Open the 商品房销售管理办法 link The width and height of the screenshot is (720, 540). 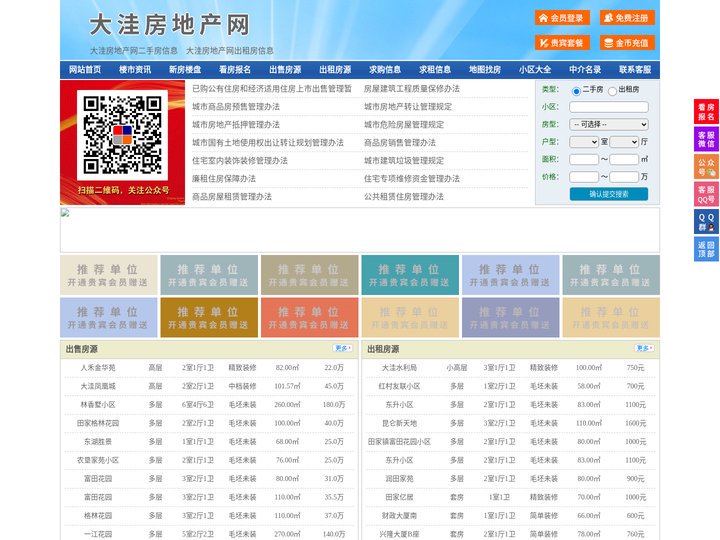400,142
